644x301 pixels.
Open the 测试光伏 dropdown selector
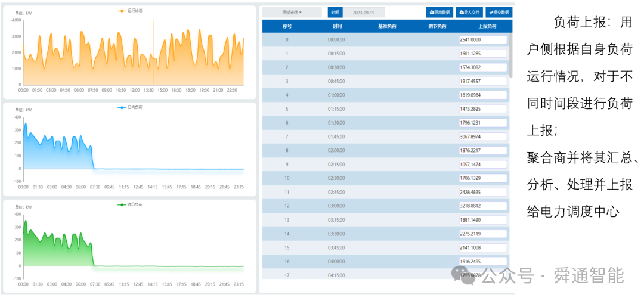point(292,13)
